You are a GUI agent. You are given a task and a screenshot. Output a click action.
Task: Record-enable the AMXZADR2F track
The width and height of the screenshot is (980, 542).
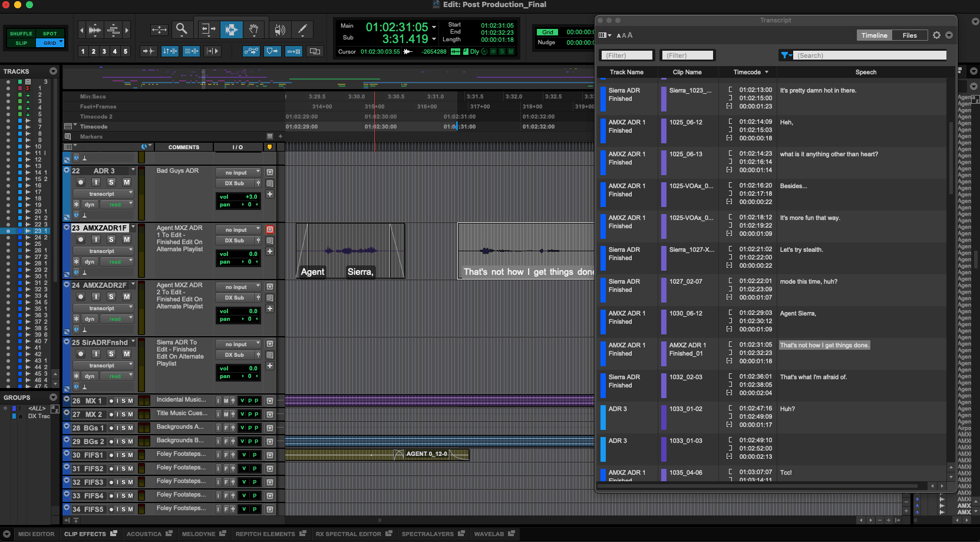pos(81,297)
